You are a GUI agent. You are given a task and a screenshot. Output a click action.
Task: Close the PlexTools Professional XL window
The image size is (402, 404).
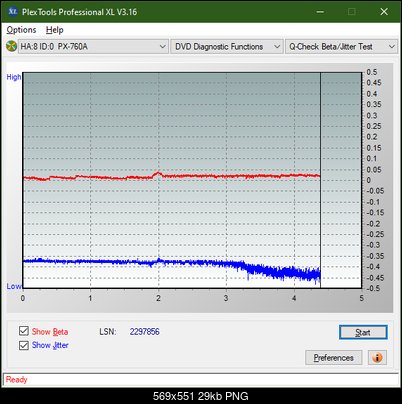[384, 12]
